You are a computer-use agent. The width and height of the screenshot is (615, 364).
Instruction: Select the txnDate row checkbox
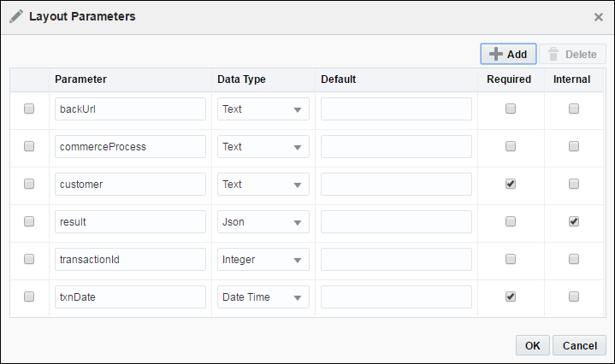tap(29, 296)
